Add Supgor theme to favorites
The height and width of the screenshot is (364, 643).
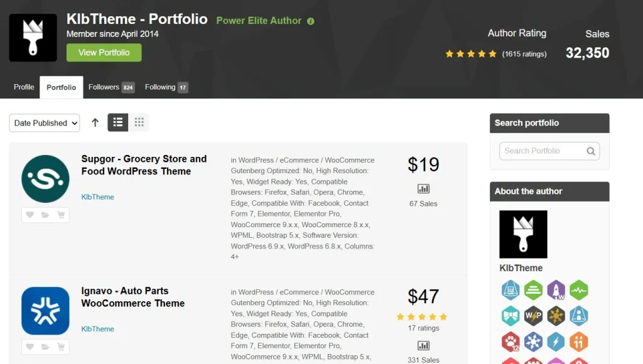pos(30,215)
